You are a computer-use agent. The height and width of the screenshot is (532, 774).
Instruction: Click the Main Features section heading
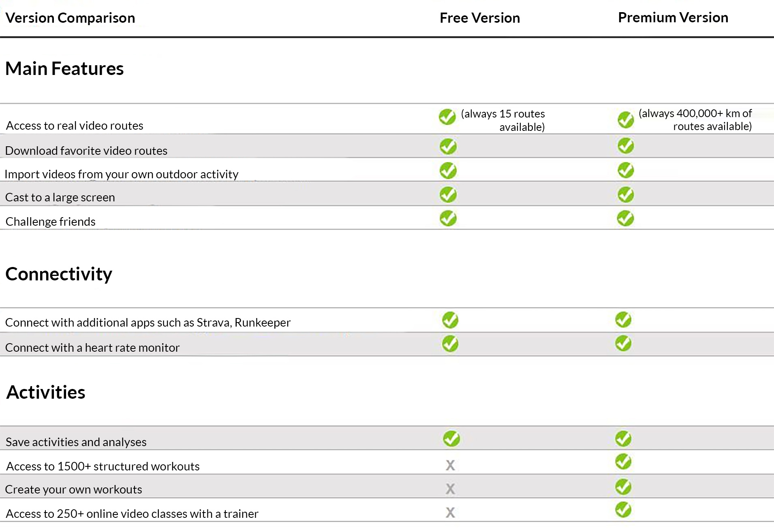tap(64, 68)
